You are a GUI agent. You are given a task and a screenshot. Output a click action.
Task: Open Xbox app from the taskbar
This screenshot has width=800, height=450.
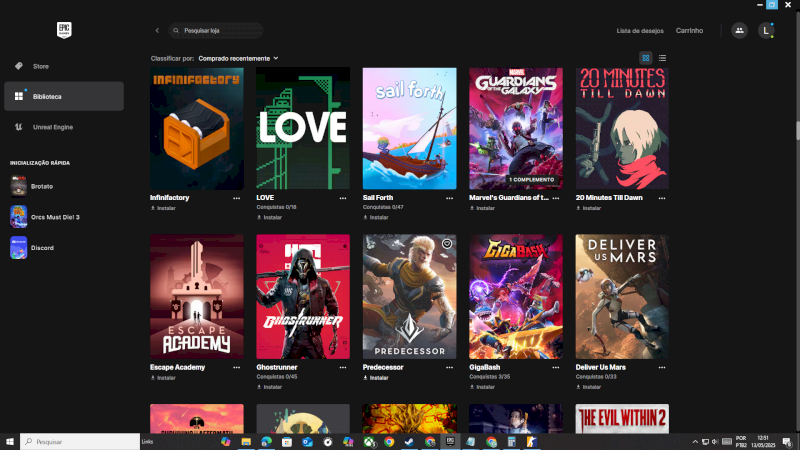coord(369,442)
